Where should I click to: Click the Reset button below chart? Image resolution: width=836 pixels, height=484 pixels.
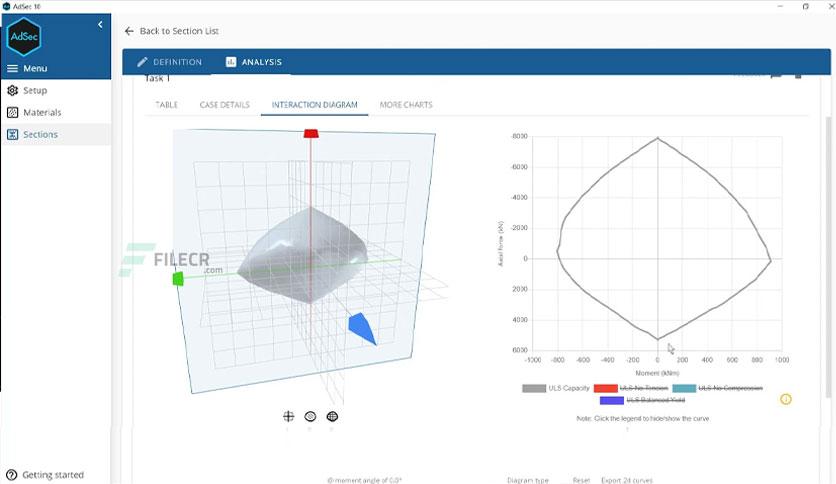pyautogui.click(x=581, y=480)
